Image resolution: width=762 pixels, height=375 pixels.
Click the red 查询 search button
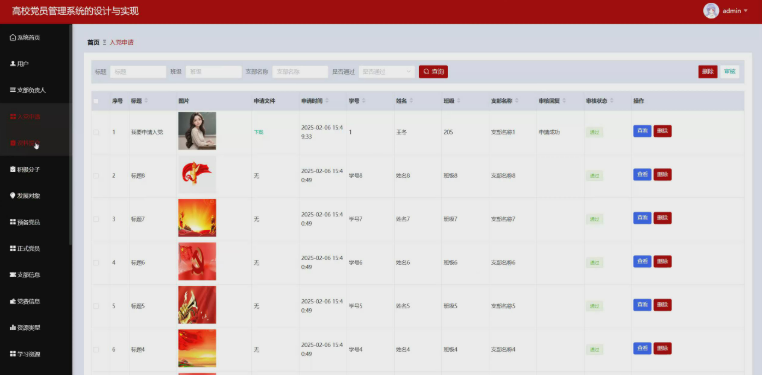tap(433, 72)
